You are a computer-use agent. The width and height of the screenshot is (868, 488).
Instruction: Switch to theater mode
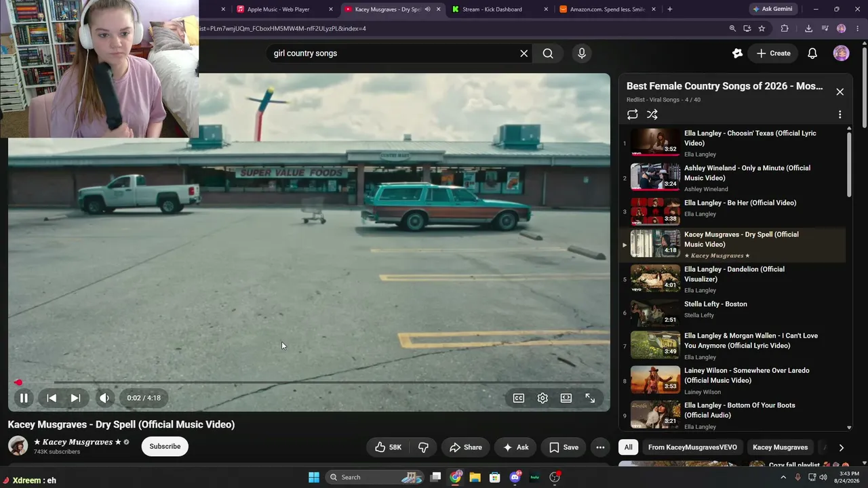point(566,398)
